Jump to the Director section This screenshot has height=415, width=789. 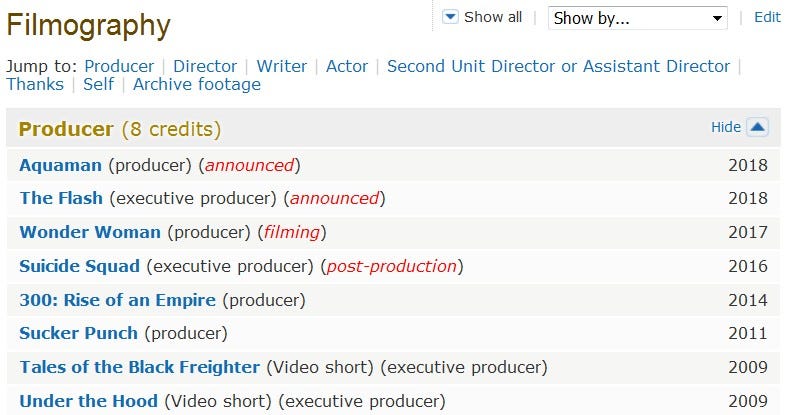click(205, 66)
